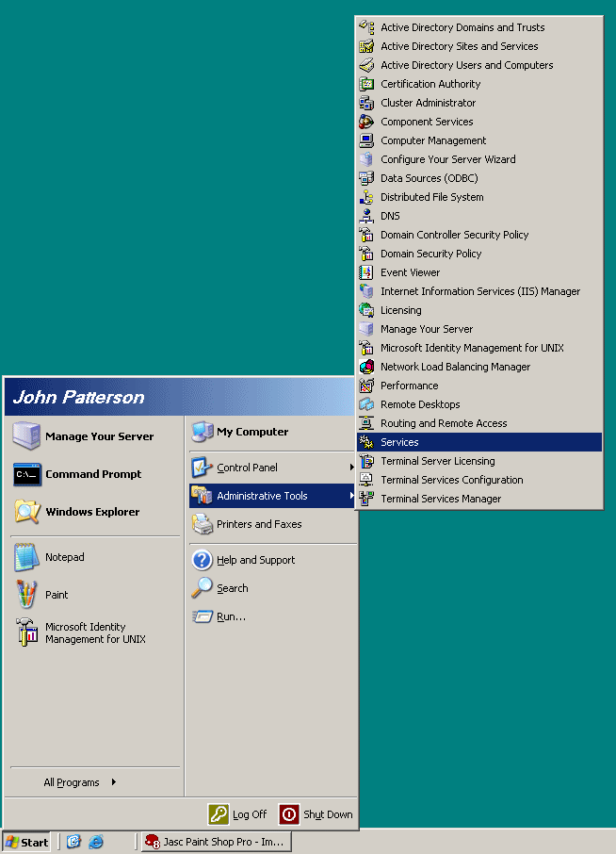
Task: Open DNS from Administrative Tools list
Action: click(390, 216)
